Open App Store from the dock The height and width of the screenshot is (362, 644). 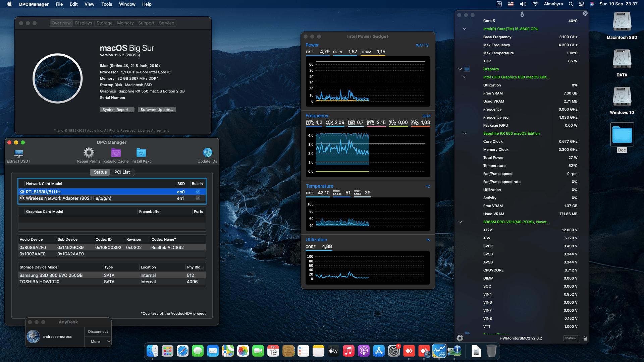point(379,351)
